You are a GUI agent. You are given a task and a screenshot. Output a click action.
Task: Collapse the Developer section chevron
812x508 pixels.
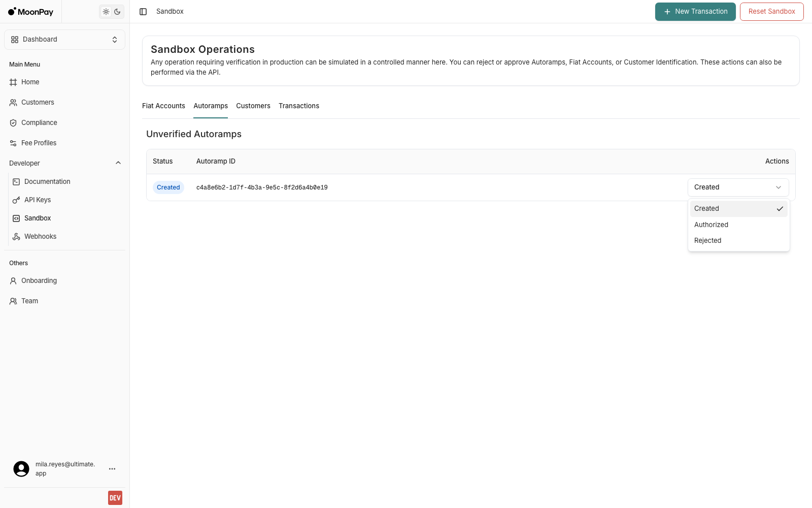[x=118, y=163]
